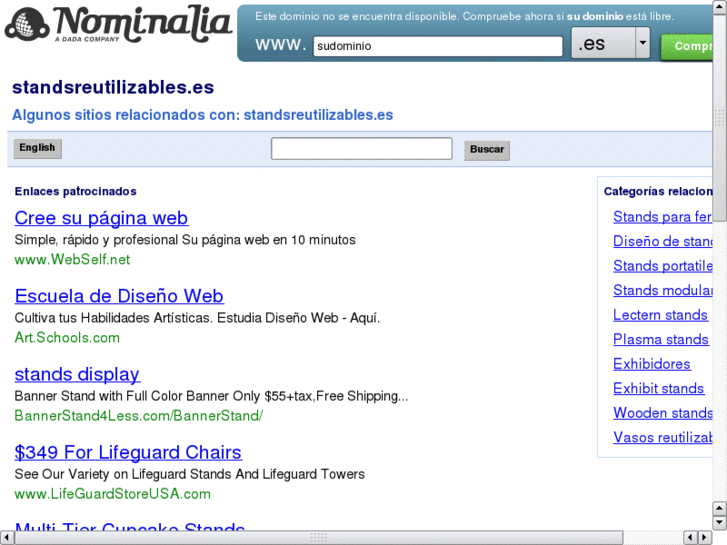The image size is (727, 545).
Task: Open the 'Escuela de Diseño Web' link
Action: click(x=119, y=296)
